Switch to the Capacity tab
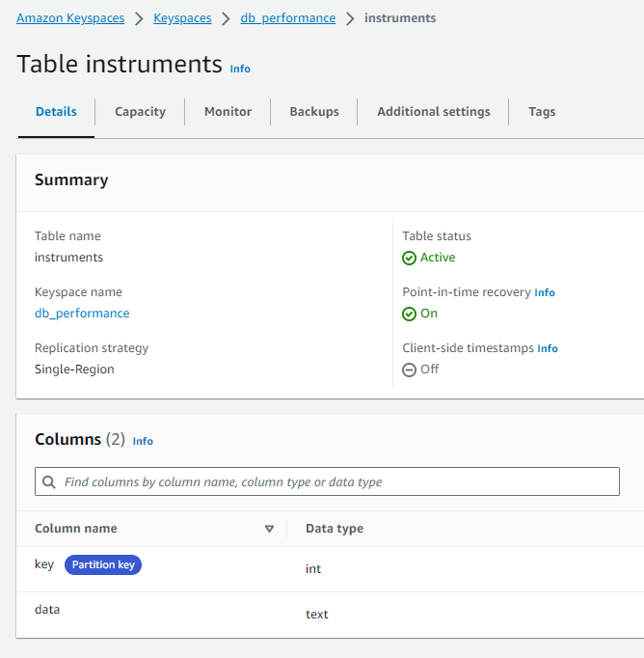 (x=140, y=112)
